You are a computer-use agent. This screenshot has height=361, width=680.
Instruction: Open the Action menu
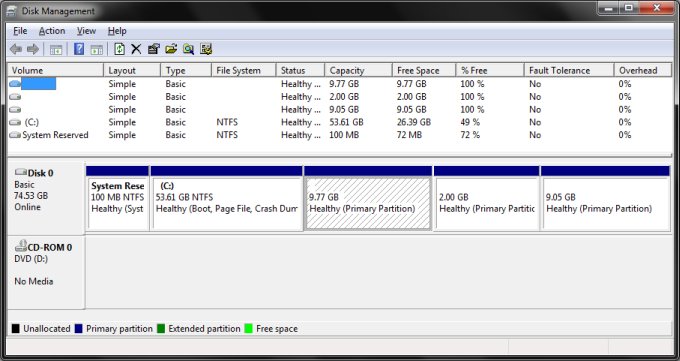pyautogui.click(x=52, y=31)
